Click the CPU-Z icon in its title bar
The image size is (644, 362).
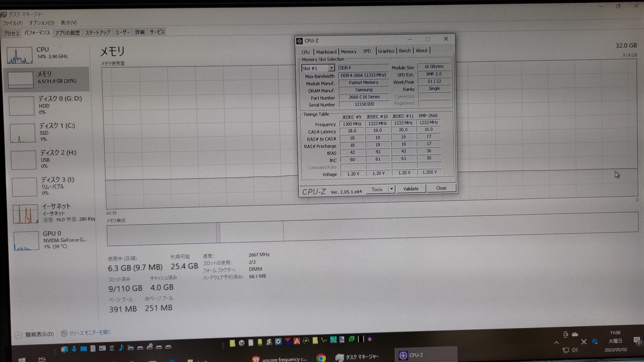click(300, 41)
